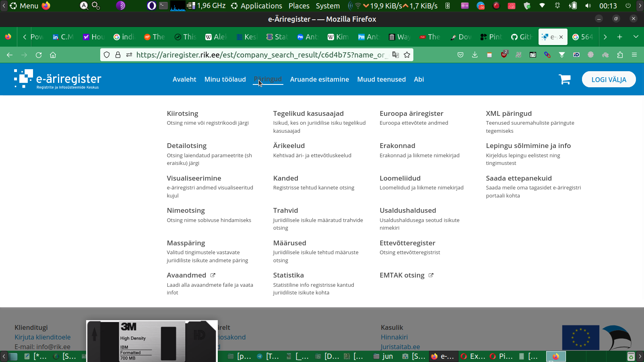
Task: Open system volume control
Action: (x=588, y=6)
